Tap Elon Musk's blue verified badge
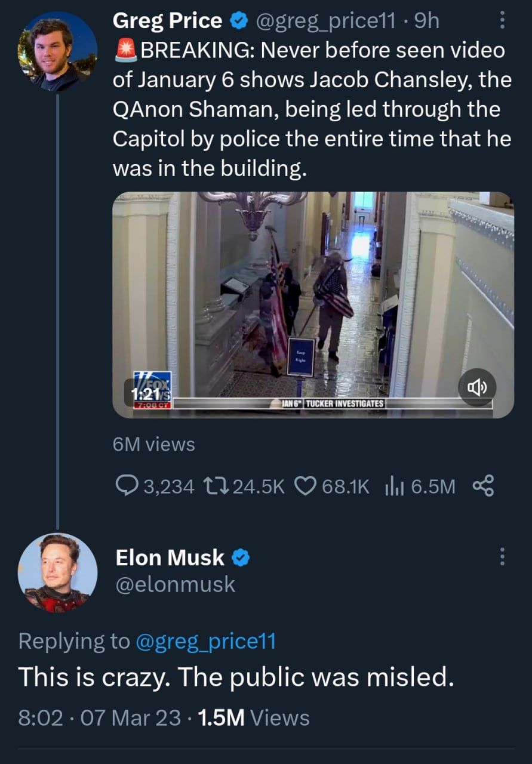 [x=240, y=558]
